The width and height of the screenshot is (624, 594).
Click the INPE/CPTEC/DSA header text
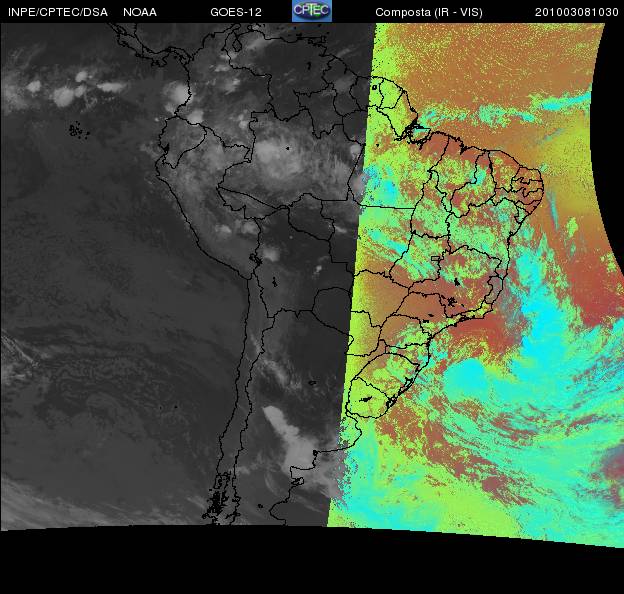click(x=58, y=12)
